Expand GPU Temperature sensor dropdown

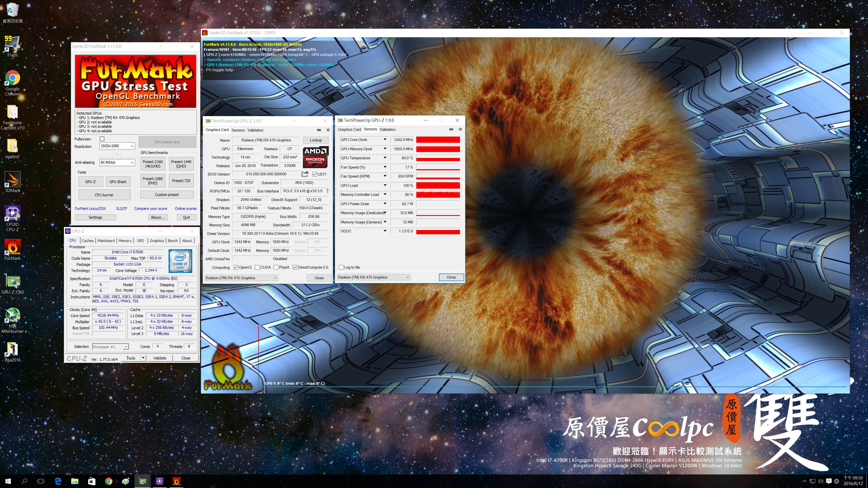(385, 158)
